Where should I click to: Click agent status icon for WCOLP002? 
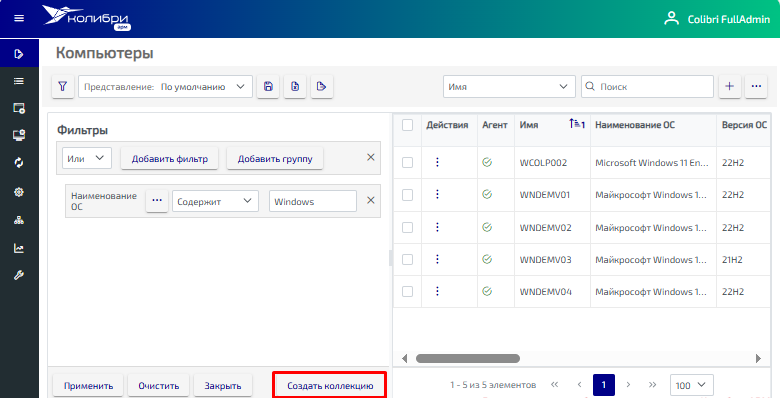487,162
